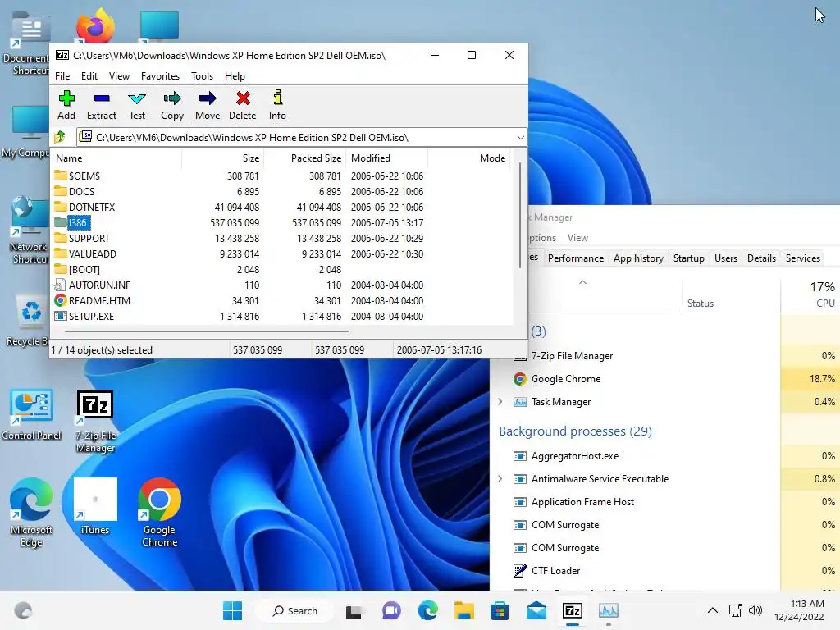Select the AUTORUN.INF file icon
Image resolution: width=840 pixels, height=630 pixels.
(x=61, y=285)
